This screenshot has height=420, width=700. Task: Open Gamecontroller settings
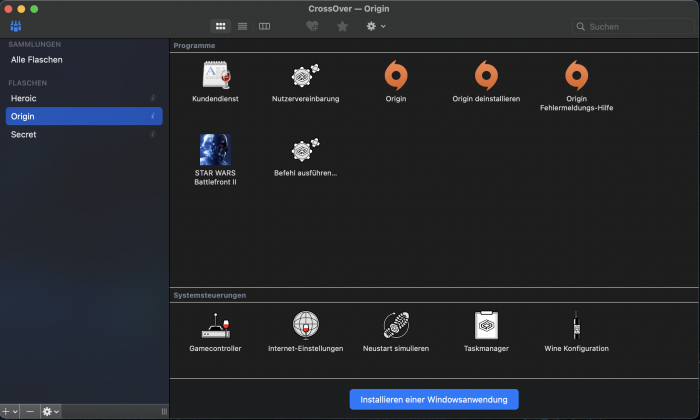point(215,325)
